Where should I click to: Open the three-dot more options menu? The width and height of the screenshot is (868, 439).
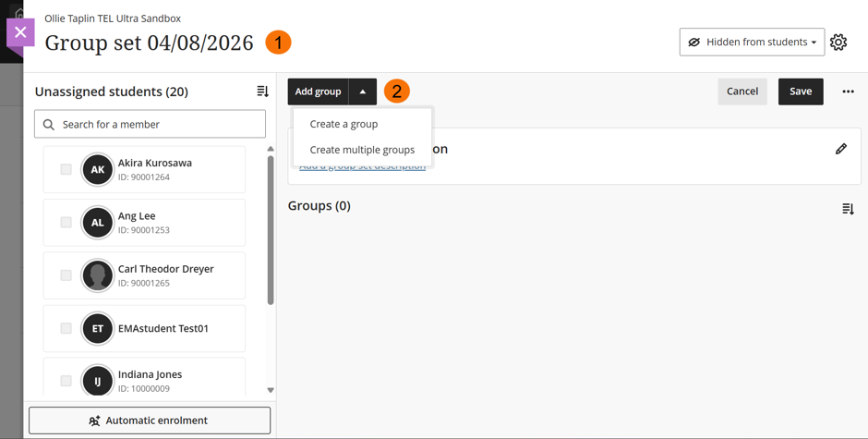coord(848,91)
